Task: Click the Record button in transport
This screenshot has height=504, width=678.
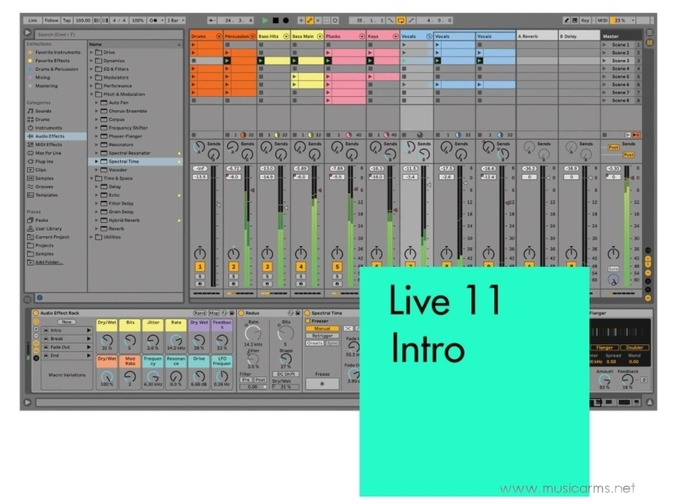Action: tap(286, 19)
